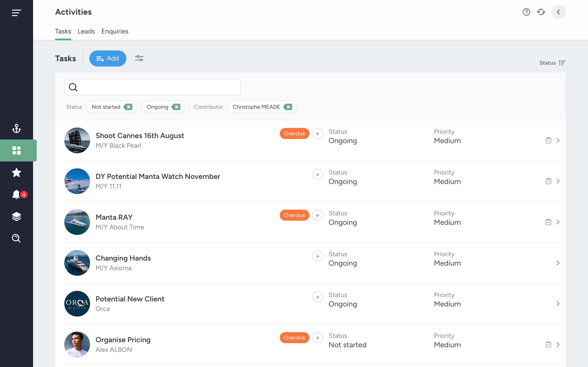Mark Manta RAY task as done
Image resolution: width=588 pixels, height=367 pixels.
[548, 222]
